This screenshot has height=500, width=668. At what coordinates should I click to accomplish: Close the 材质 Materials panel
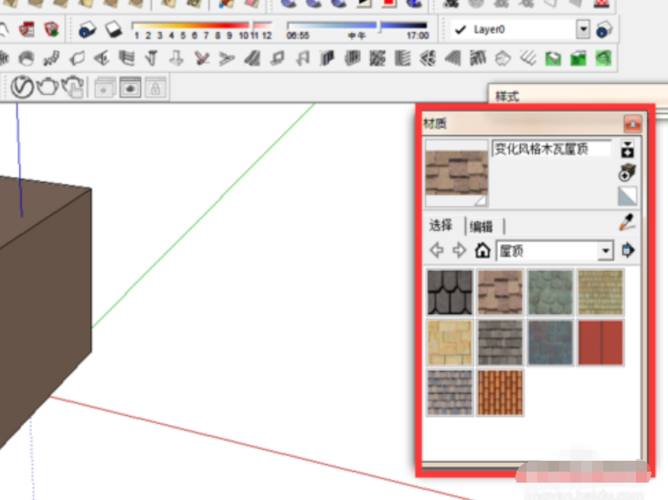633,124
